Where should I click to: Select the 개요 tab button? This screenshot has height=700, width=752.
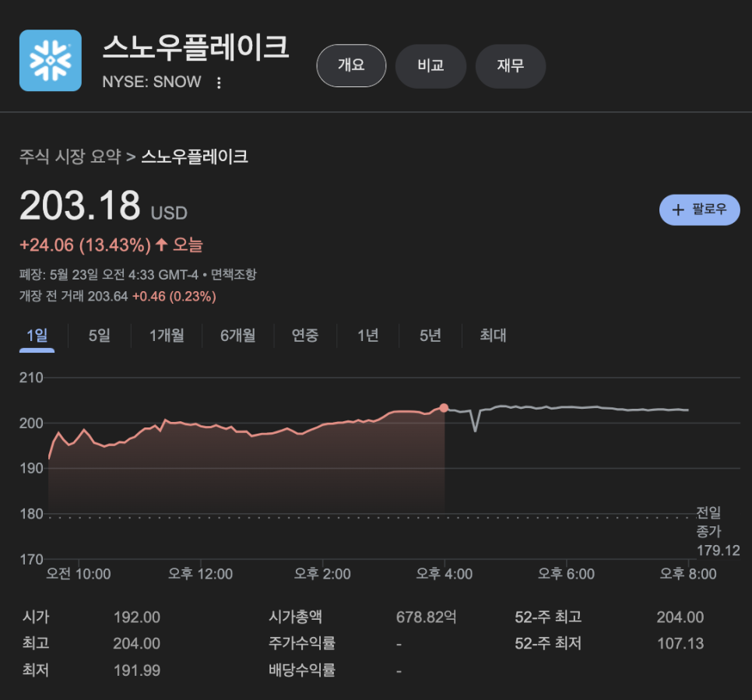pyautogui.click(x=351, y=65)
